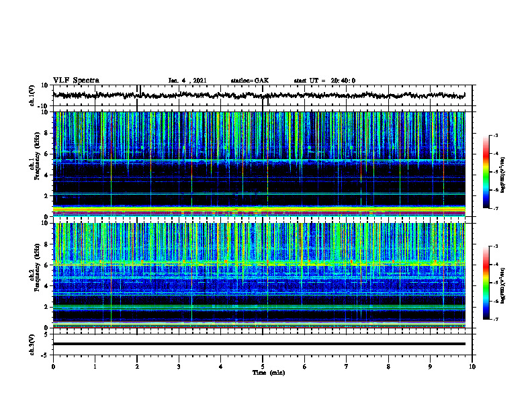
Task: Click the "4" kHz tick on ch.2 axis
Action: point(47,286)
